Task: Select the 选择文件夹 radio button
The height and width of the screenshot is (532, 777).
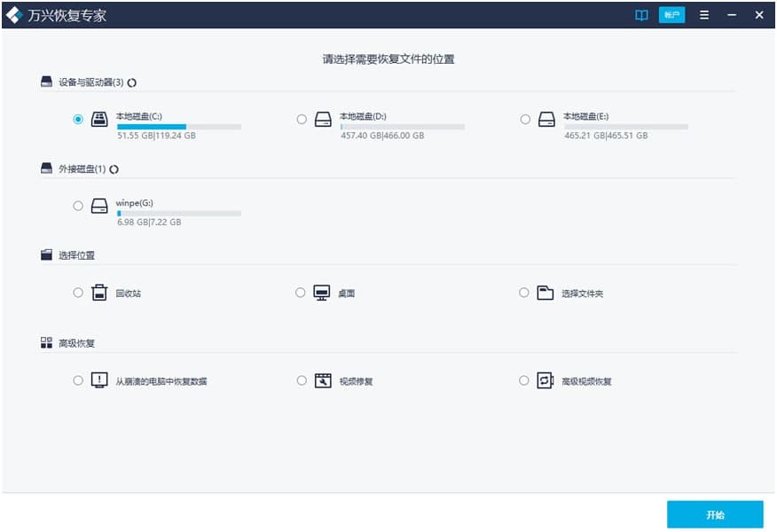Action: pos(524,293)
